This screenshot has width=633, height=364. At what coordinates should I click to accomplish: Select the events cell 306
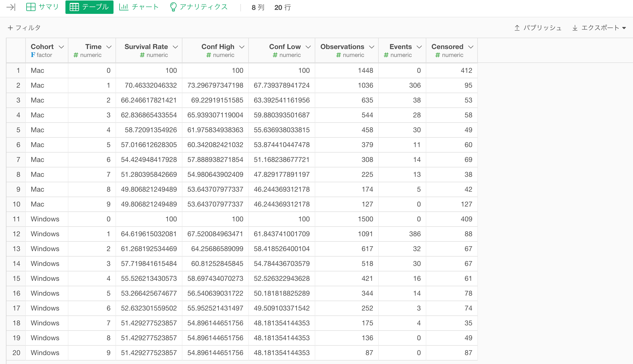coord(402,85)
